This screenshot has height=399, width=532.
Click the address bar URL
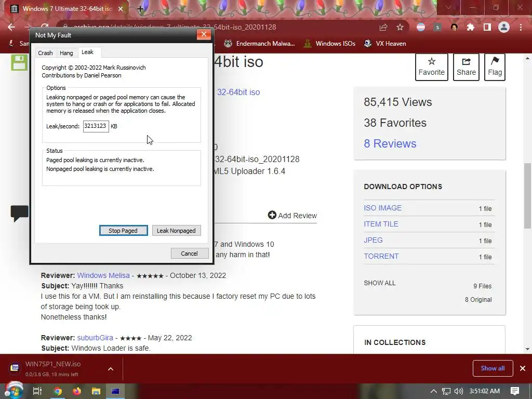point(175,27)
